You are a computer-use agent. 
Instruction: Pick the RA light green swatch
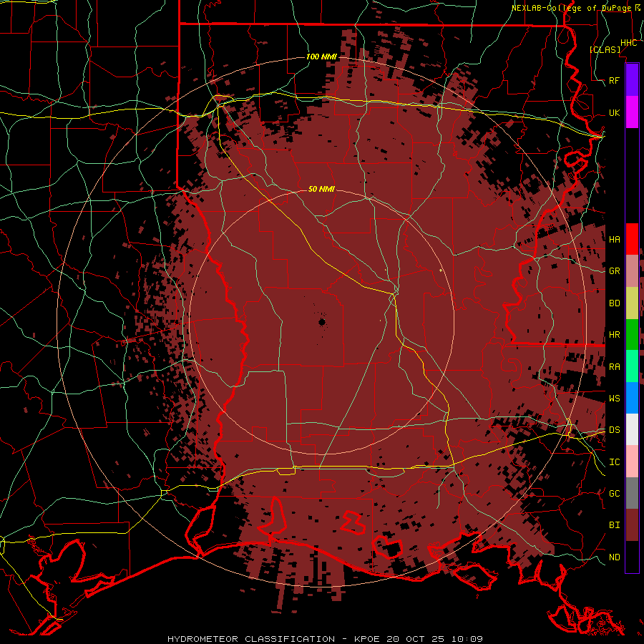point(632,366)
